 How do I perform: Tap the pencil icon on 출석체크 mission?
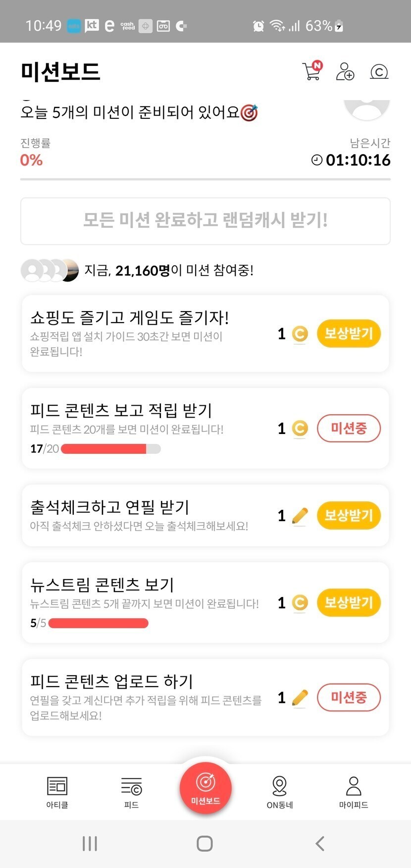(300, 516)
